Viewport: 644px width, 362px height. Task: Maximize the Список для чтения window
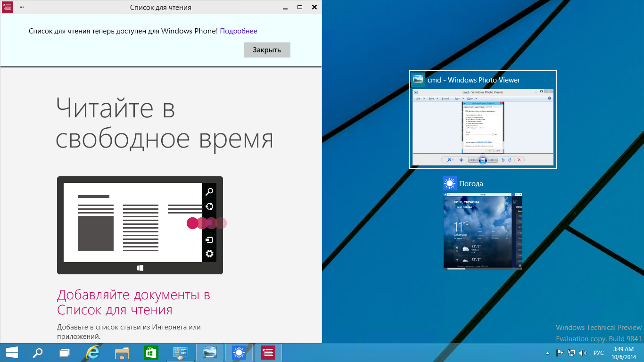[x=300, y=8]
